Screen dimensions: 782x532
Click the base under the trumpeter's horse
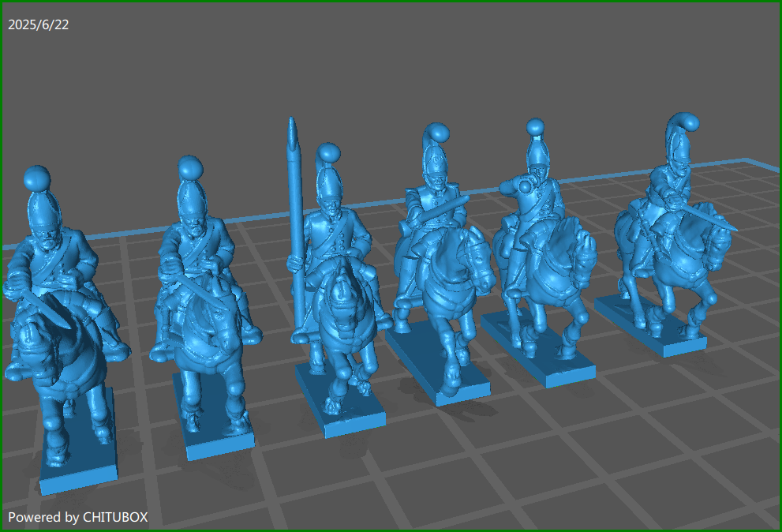click(x=552, y=363)
